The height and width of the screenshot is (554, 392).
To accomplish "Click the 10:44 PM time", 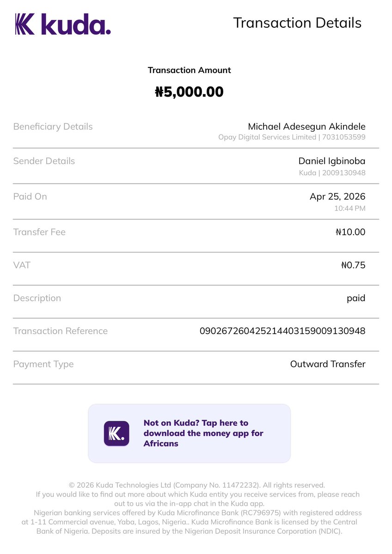I will point(350,208).
